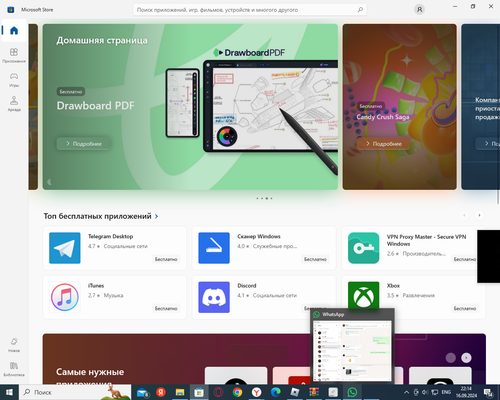Image resolution: width=500 pixels, height=400 pixels.
Task: Click the search magnifier icon
Action: [360, 10]
